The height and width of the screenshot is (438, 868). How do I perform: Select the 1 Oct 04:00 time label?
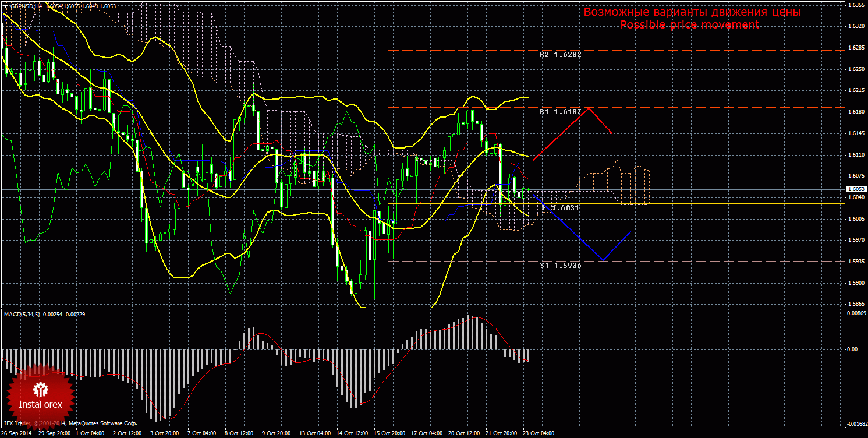point(90,433)
